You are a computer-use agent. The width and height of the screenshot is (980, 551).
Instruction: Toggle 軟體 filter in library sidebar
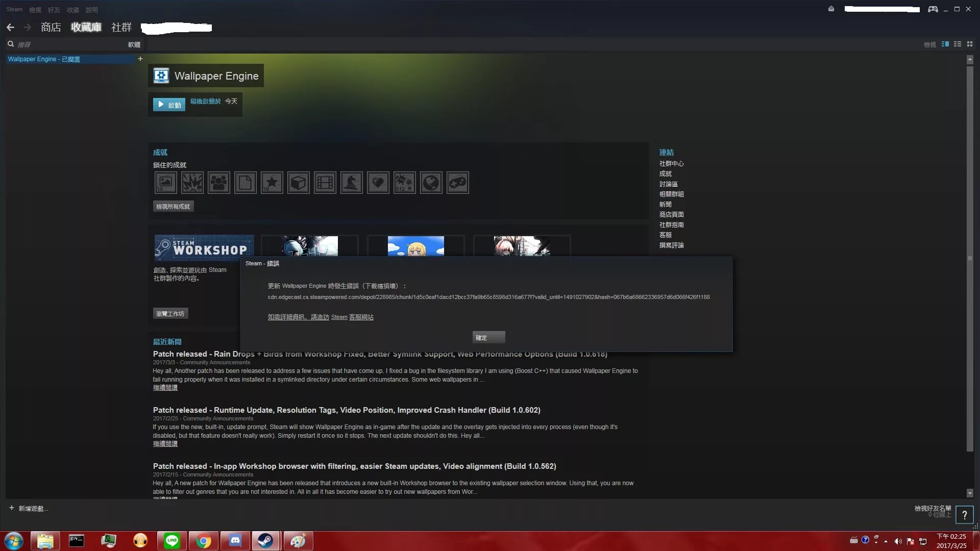[134, 44]
